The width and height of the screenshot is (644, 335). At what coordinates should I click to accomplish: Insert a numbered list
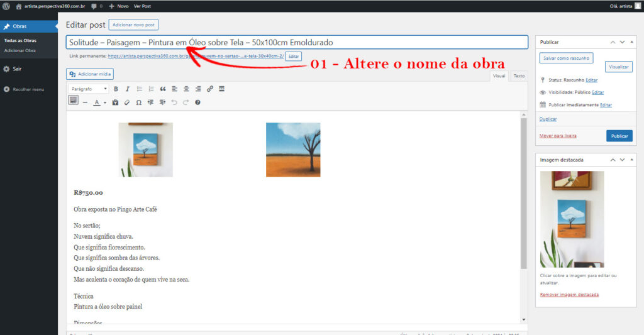pos(151,89)
